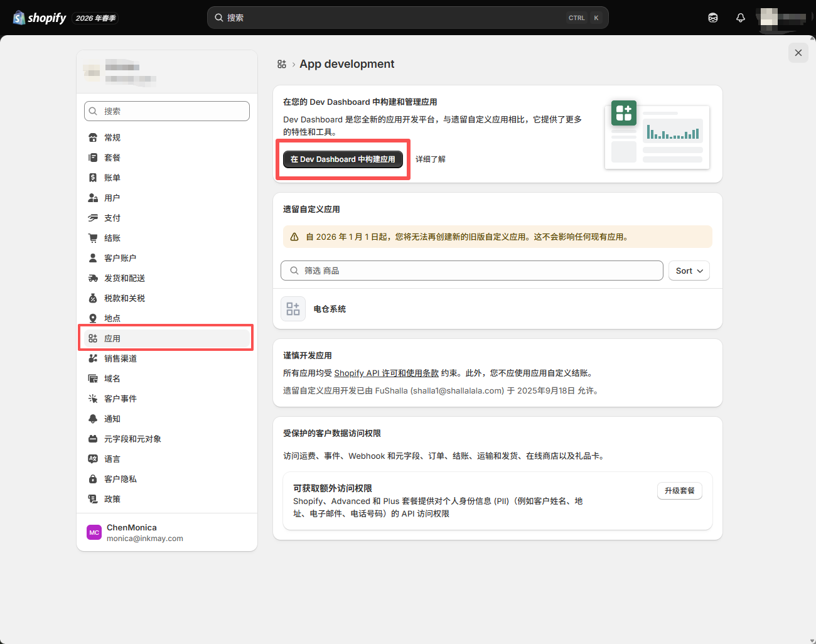Open the 常规 settings menu item
Image resolution: width=816 pixels, height=644 pixels.
[167, 137]
